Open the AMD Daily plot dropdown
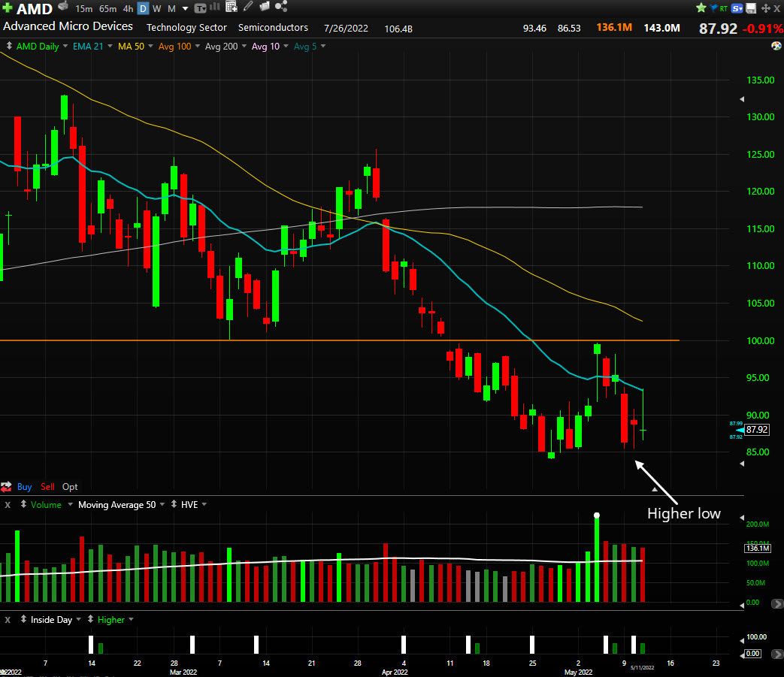The image size is (784, 677). [65, 46]
